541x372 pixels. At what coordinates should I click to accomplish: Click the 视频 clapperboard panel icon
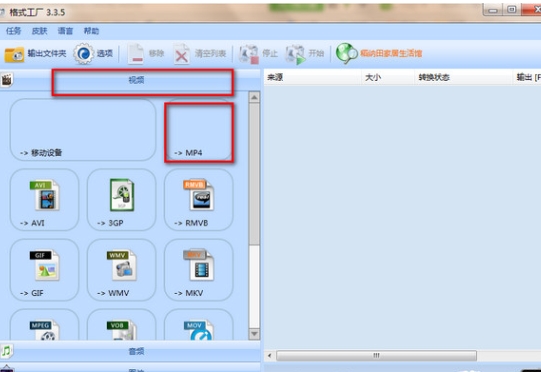coord(6,80)
